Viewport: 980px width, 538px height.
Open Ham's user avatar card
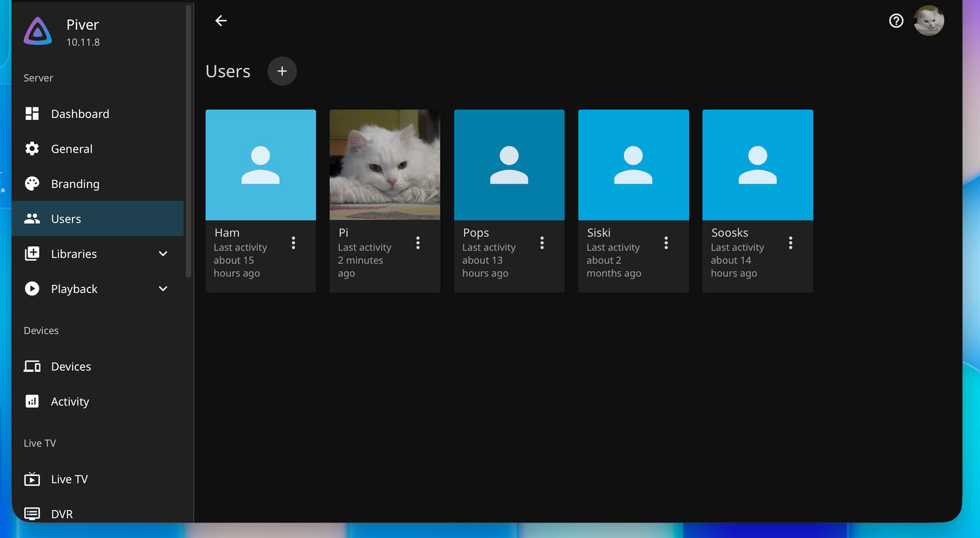pyautogui.click(x=261, y=165)
